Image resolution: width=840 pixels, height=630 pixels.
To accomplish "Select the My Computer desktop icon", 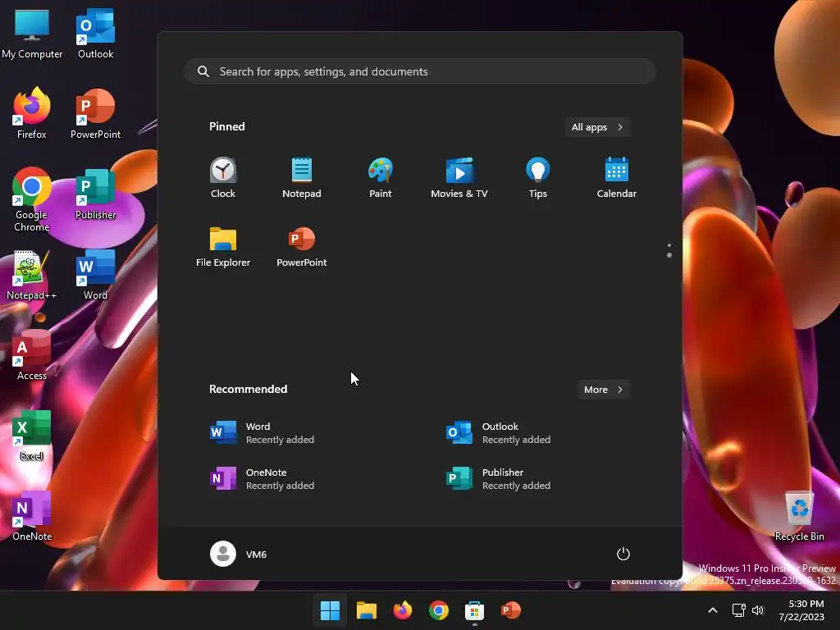I will tap(32, 33).
